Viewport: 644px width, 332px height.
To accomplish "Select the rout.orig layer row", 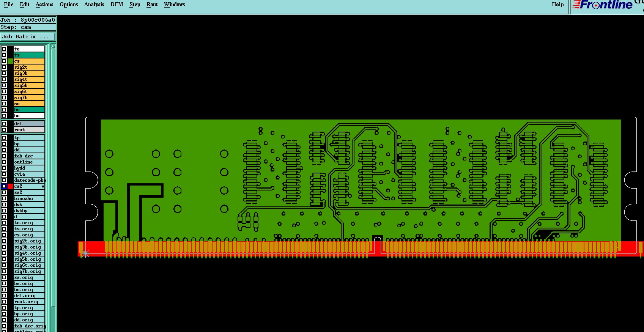I will click(x=29, y=302).
